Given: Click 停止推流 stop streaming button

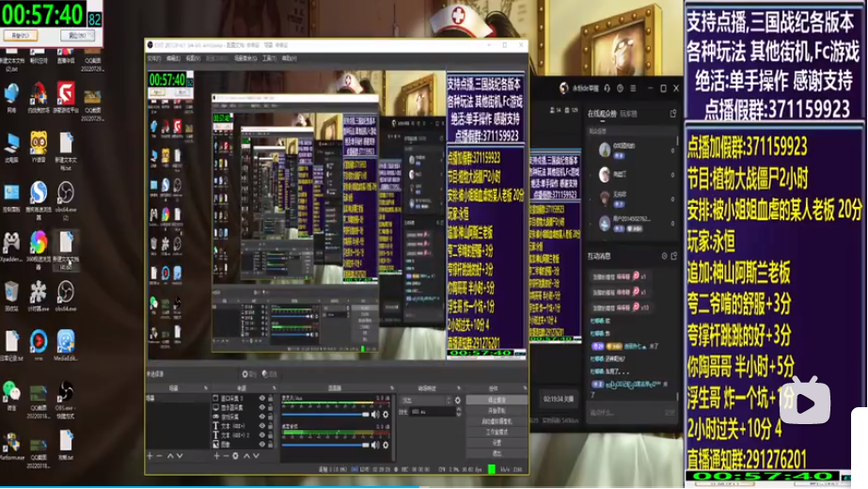Looking at the screenshot, I should click(x=497, y=400).
